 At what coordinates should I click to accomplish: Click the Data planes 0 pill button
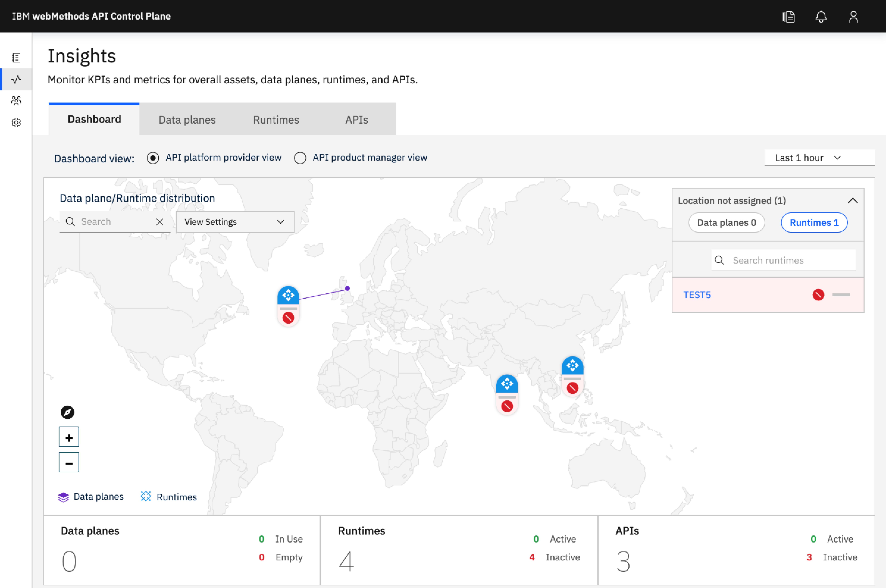pos(726,223)
